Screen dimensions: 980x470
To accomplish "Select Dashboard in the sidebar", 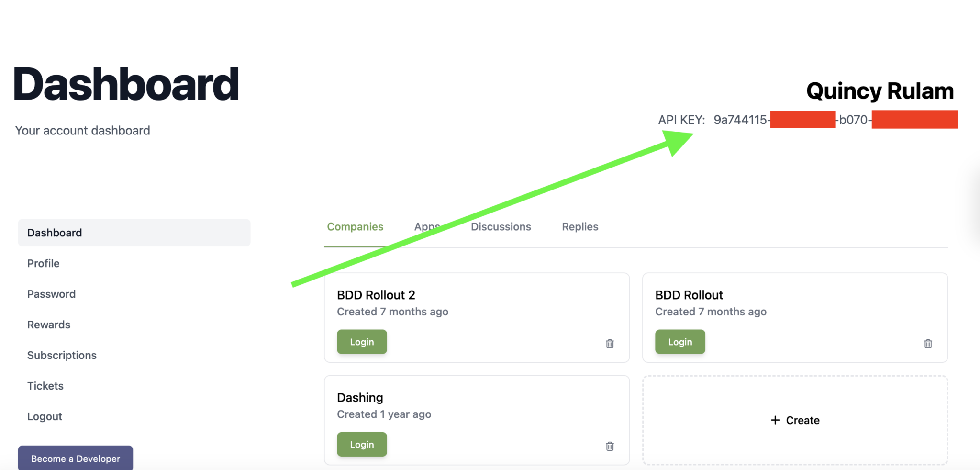I will [55, 233].
